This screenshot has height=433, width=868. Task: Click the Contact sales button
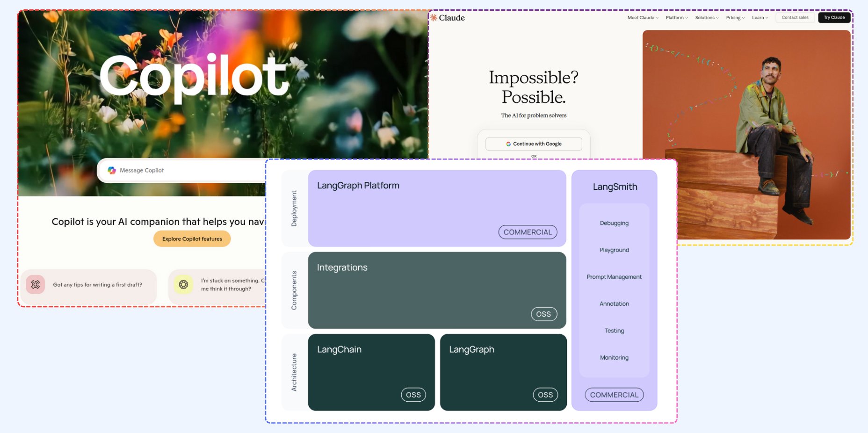795,18
